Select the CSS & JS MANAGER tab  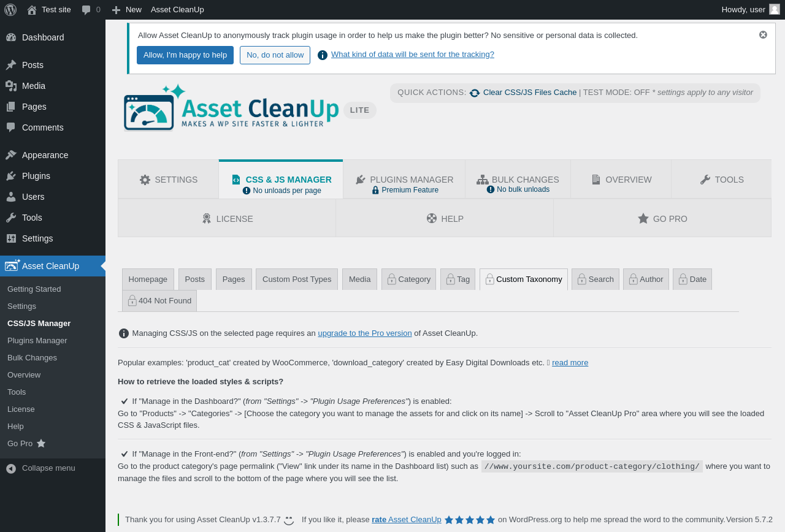pos(281,180)
